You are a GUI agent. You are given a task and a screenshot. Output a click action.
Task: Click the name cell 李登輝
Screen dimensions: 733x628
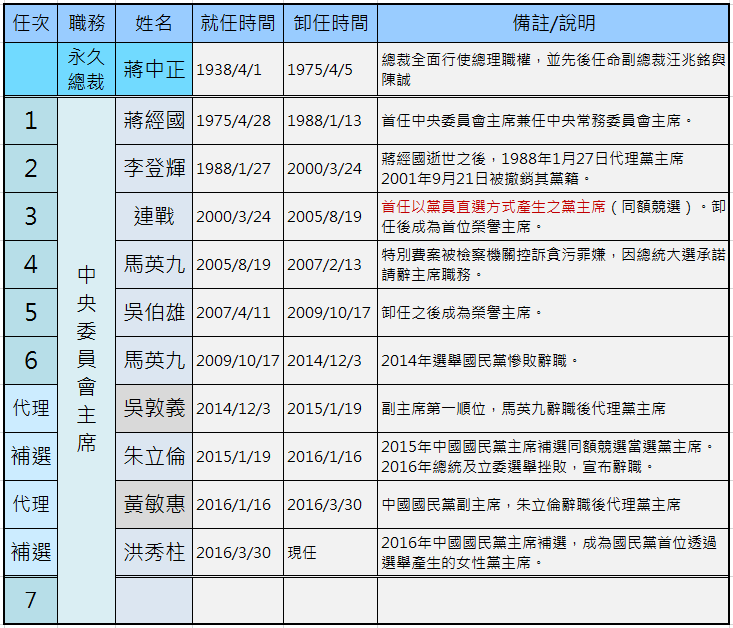click(154, 168)
